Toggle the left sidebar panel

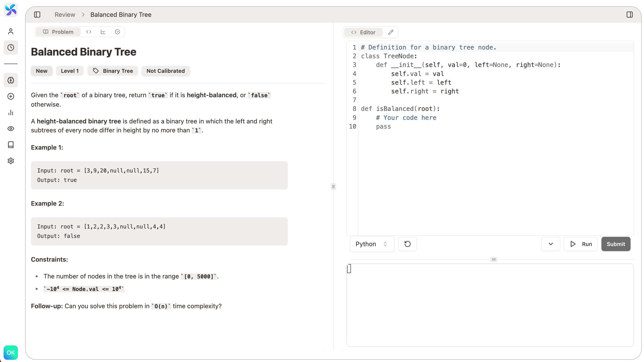(x=37, y=15)
